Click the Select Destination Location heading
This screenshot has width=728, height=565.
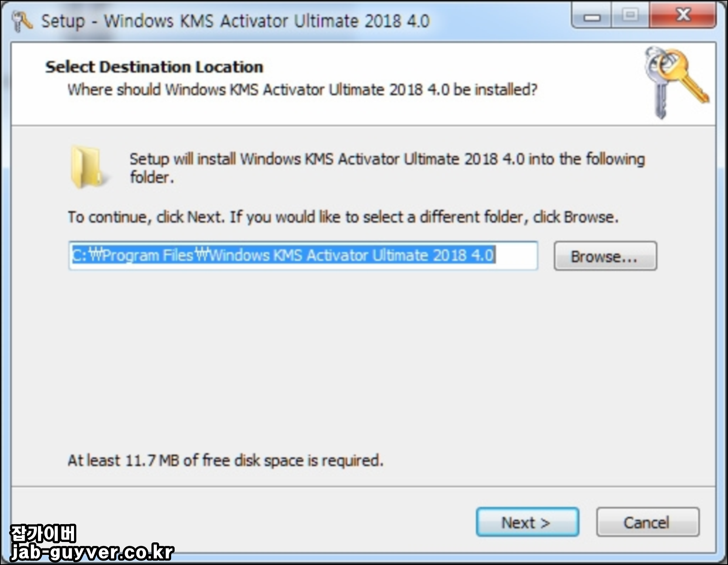click(154, 67)
